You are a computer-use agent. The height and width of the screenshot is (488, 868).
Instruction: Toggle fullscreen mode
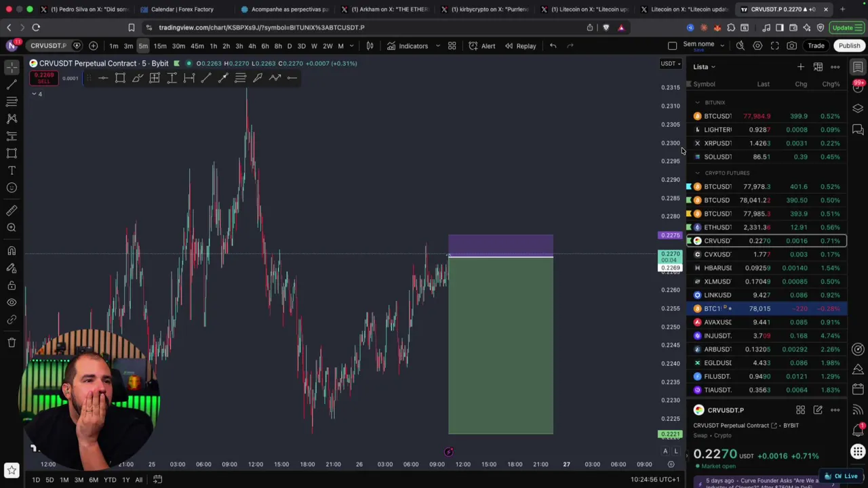[x=774, y=45]
